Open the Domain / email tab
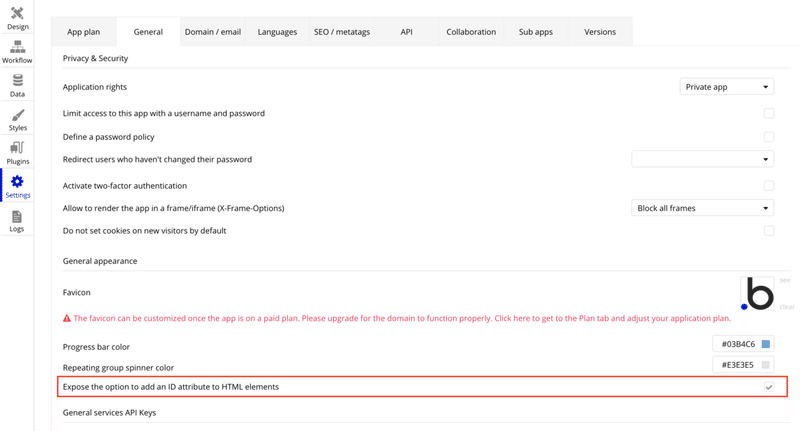The width and height of the screenshot is (800, 431). click(x=213, y=32)
